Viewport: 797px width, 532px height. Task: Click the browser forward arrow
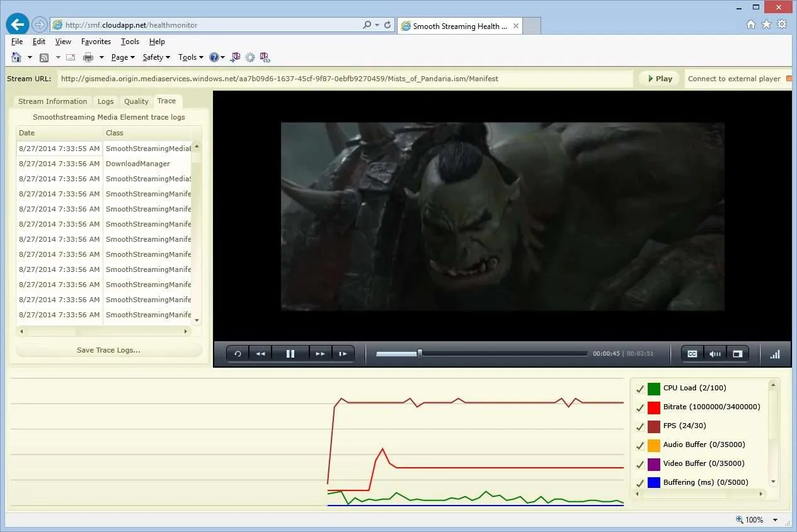(39, 25)
